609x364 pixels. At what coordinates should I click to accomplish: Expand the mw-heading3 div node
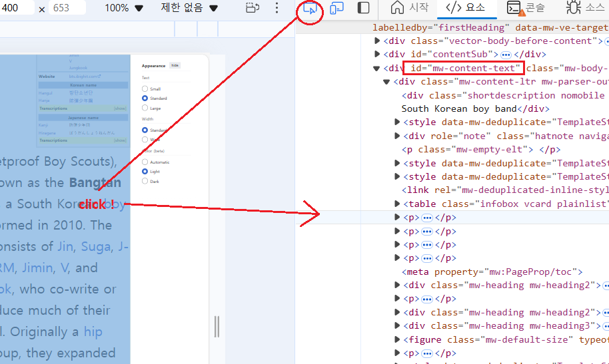tap(397, 325)
